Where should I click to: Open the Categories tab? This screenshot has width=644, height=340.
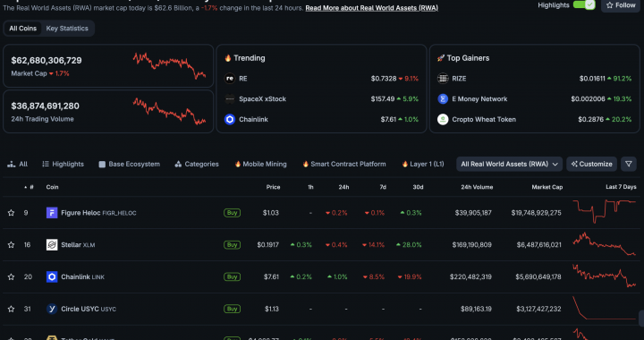pos(197,164)
